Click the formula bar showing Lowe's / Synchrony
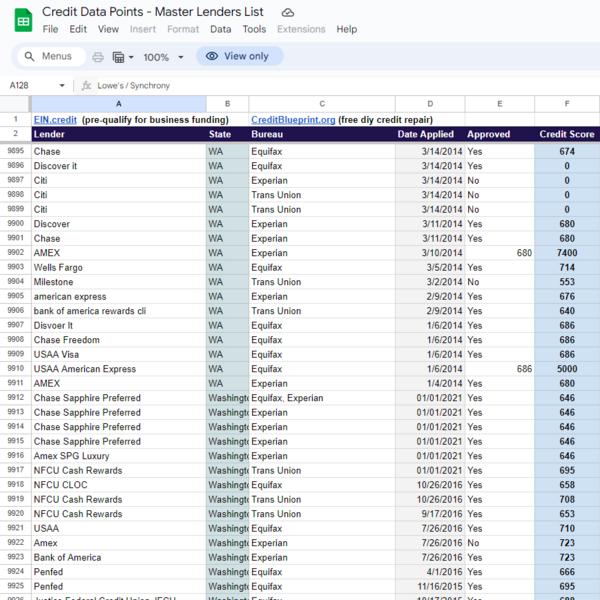 coord(337,85)
